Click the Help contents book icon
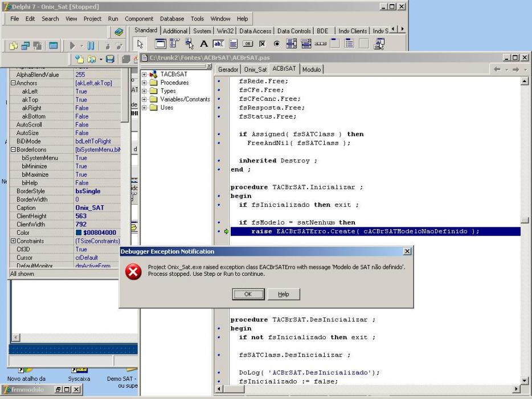This screenshot has height=399, width=532. coord(118,32)
